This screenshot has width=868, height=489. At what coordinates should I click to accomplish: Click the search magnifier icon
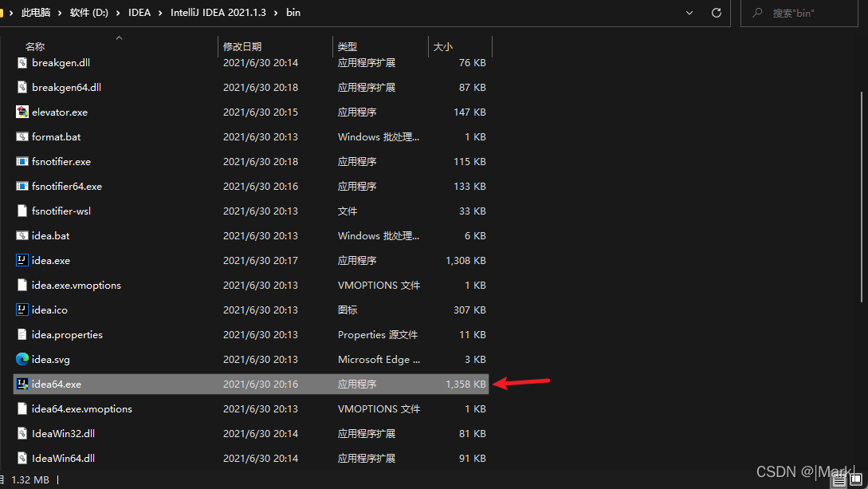point(757,13)
